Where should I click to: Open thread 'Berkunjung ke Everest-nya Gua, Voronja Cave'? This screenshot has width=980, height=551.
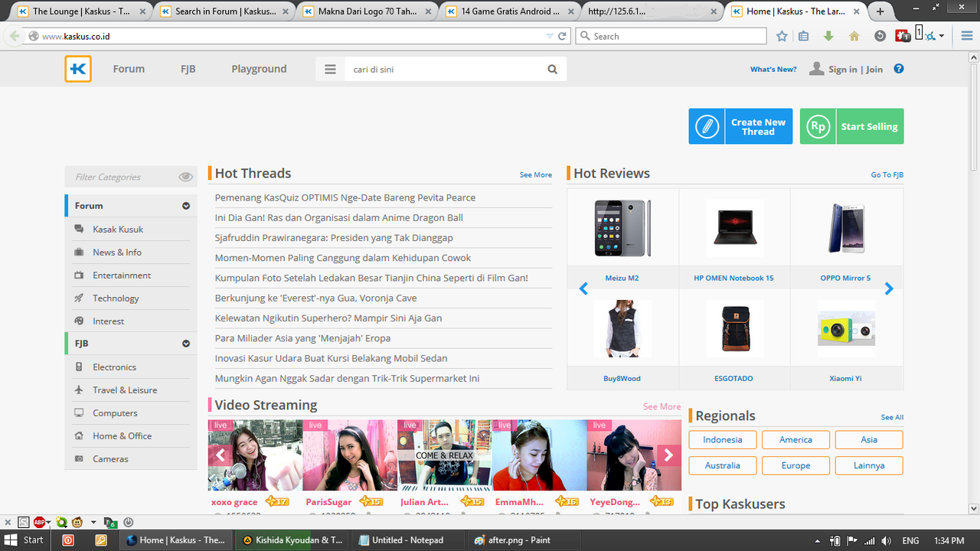pos(316,298)
